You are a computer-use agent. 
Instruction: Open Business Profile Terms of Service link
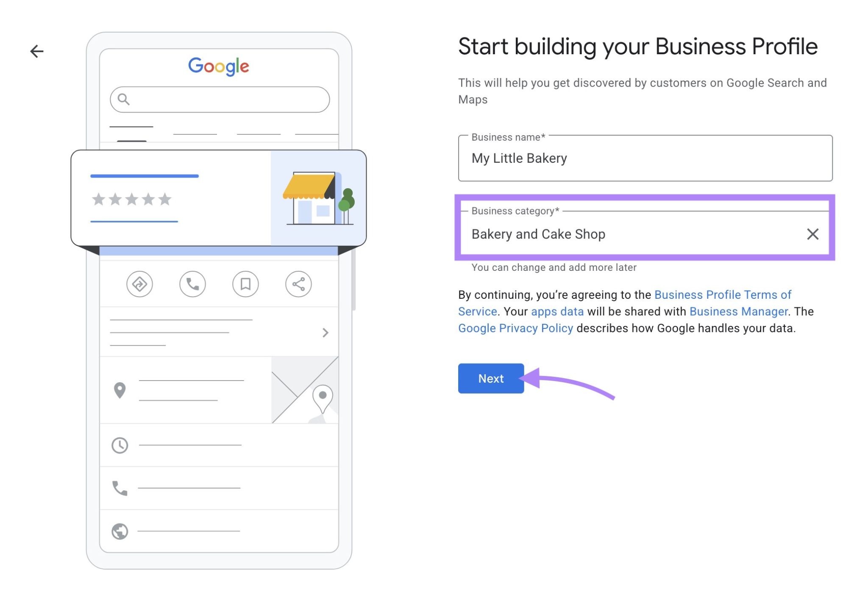coord(625,303)
